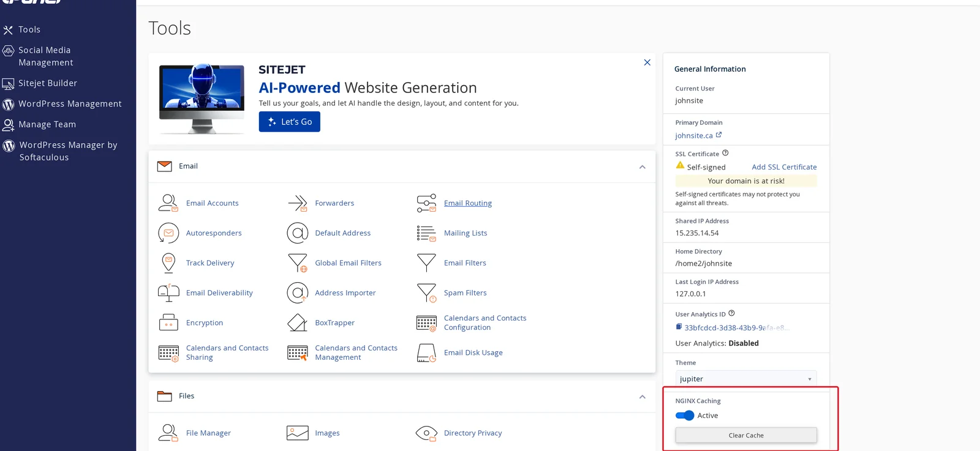Click the Email Filters funnel icon

pyautogui.click(x=426, y=263)
